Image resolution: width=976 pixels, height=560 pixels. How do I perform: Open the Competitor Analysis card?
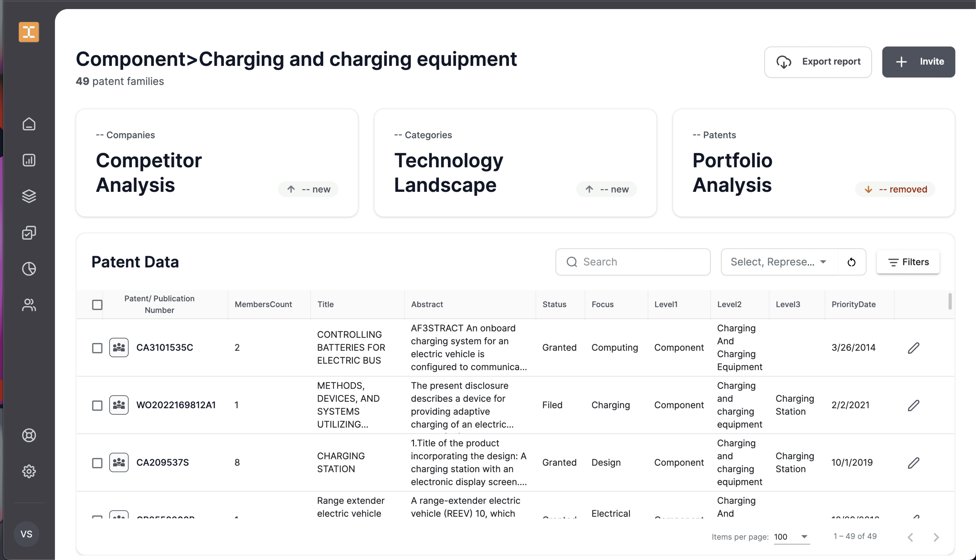[x=217, y=163]
